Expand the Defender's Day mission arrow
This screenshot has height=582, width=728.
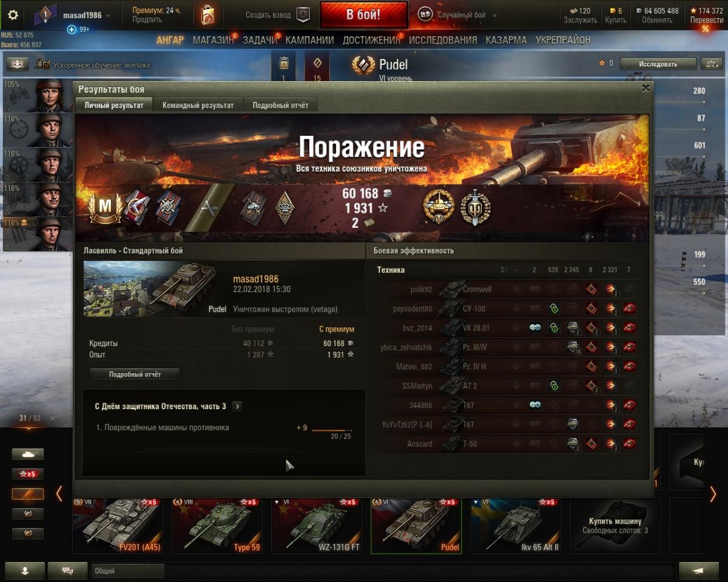pyautogui.click(x=237, y=406)
